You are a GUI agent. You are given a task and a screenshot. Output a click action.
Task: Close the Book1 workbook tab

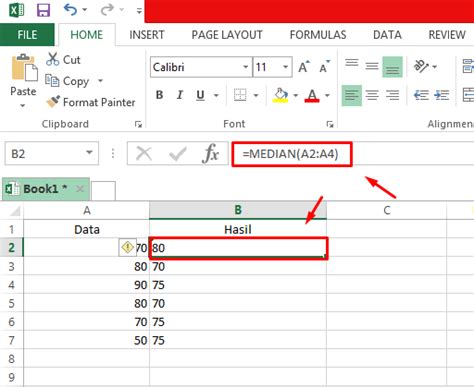tap(80, 189)
